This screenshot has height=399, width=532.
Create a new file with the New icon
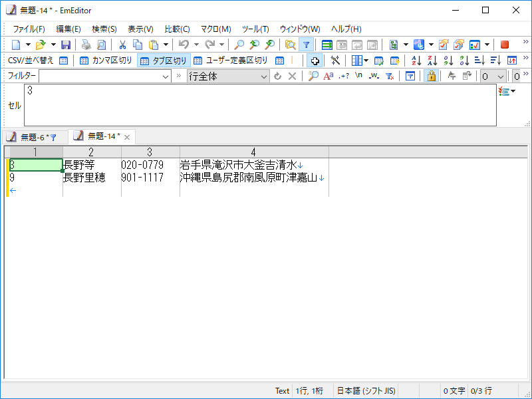click(x=16, y=45)
